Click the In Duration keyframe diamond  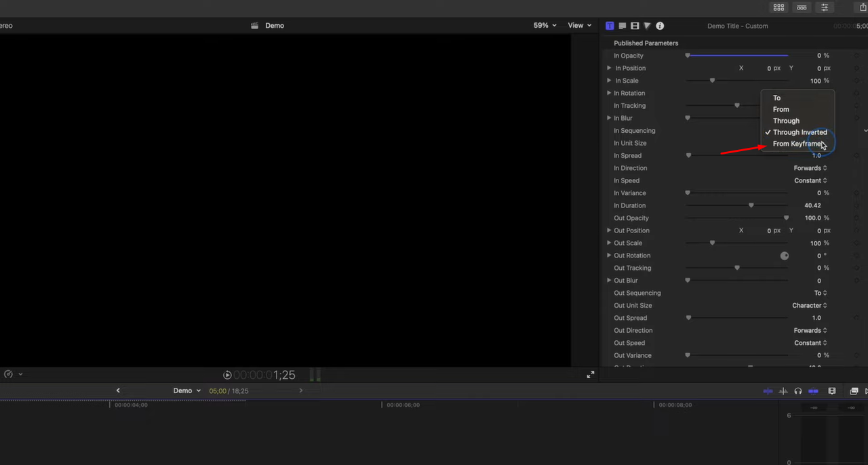coord(857,205)
